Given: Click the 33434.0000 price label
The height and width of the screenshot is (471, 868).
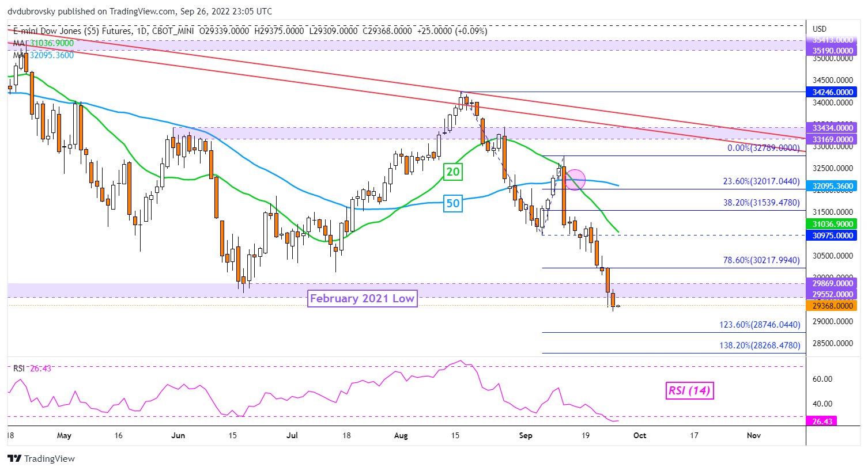Looking at the screenshot, I should pyautogui.click(x=833, y=128).
